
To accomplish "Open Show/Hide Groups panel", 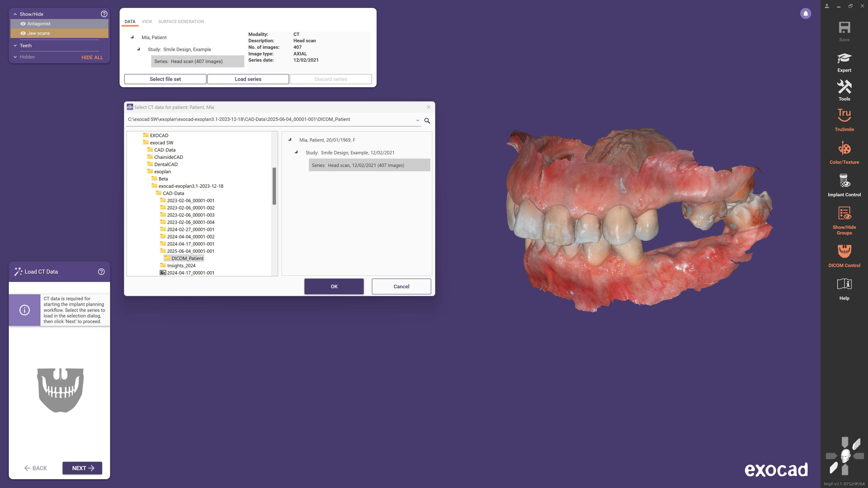I will tap(844, 221).
